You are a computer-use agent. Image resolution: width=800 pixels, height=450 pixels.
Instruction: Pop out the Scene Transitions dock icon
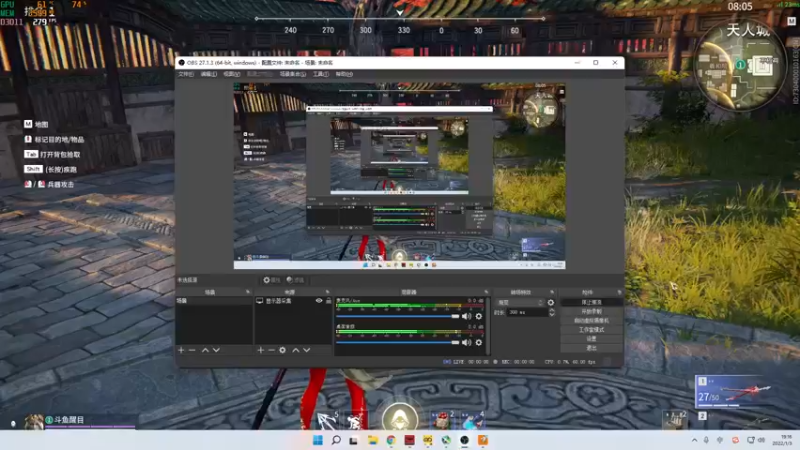point(552,292)
